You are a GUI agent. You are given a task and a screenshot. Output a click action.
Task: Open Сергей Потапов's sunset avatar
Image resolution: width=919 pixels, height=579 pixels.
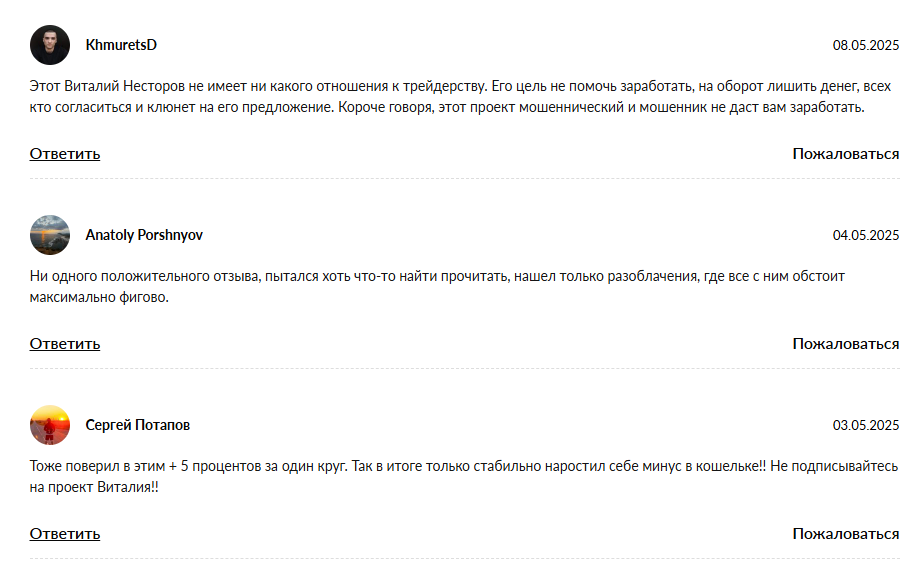point(50,425)
